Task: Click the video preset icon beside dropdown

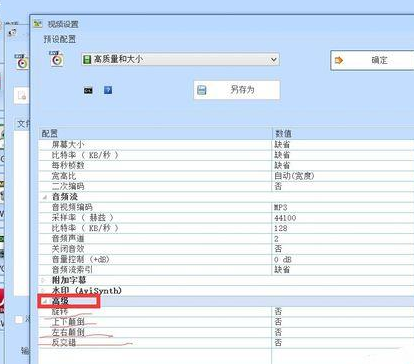Action: 57,59
